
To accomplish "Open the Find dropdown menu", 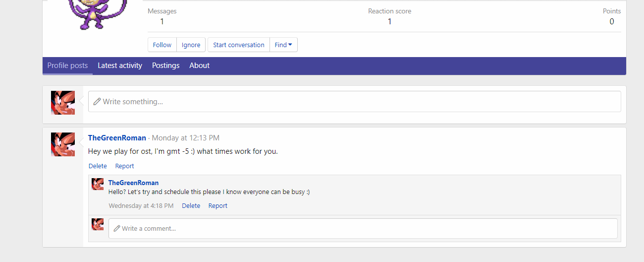I will pyautogui.click(x=283, y=45).
